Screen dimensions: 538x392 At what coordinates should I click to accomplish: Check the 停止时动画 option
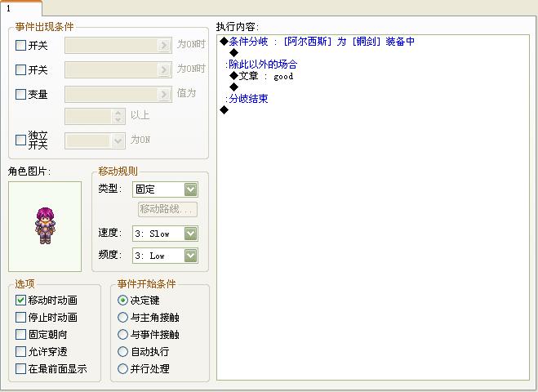coord(20,317)
